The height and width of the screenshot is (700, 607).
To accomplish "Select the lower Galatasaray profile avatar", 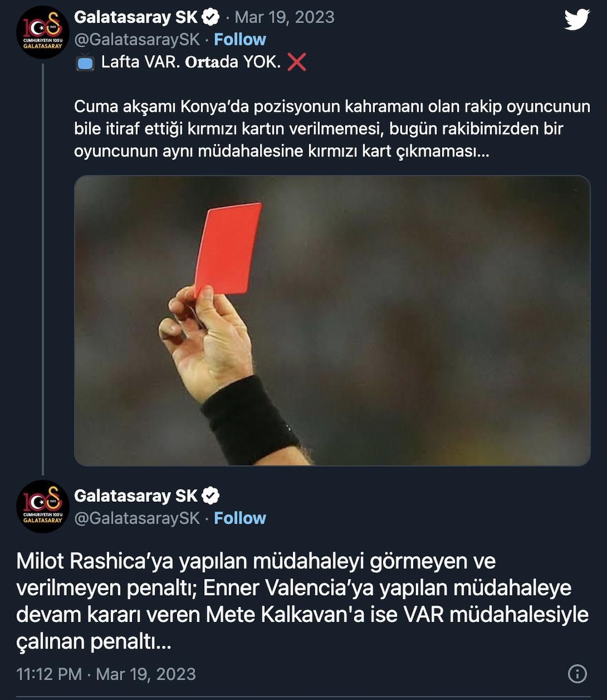I will pyautogui.click(x=42, y=507).
